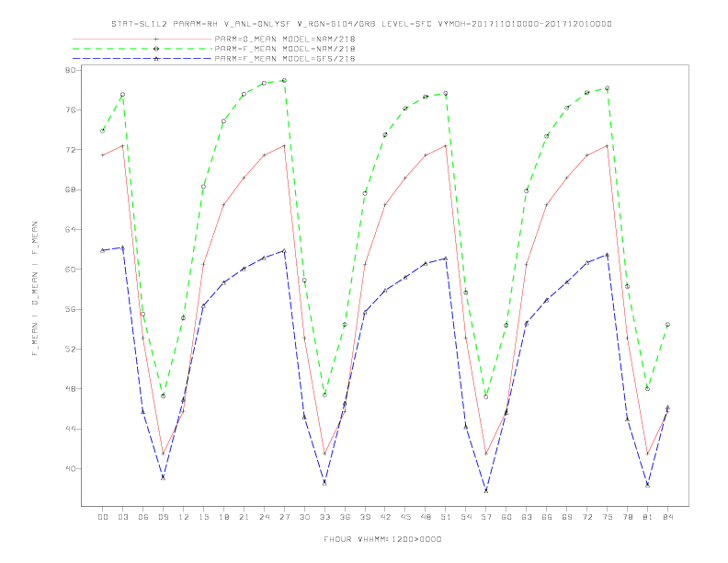Click the y-axis tick label 52
The image size is (728, 563).
tap(71, 349)
